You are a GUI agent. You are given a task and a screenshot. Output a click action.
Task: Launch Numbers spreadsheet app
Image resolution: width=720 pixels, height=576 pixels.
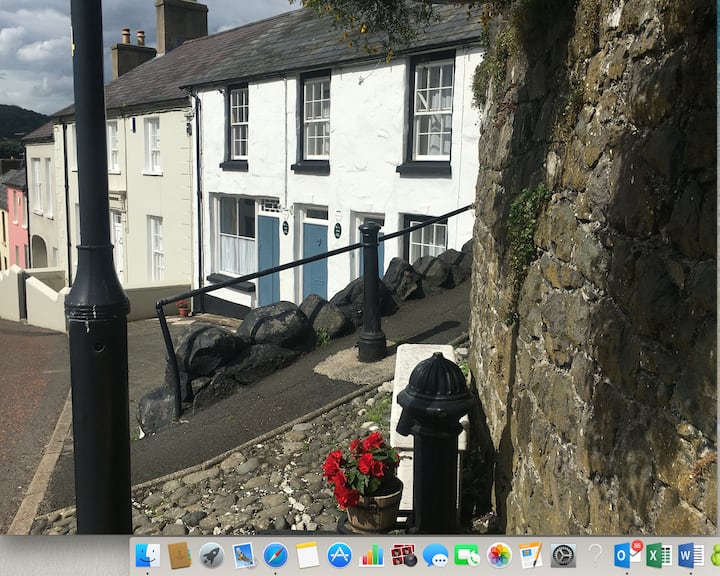tap(371, 555)
